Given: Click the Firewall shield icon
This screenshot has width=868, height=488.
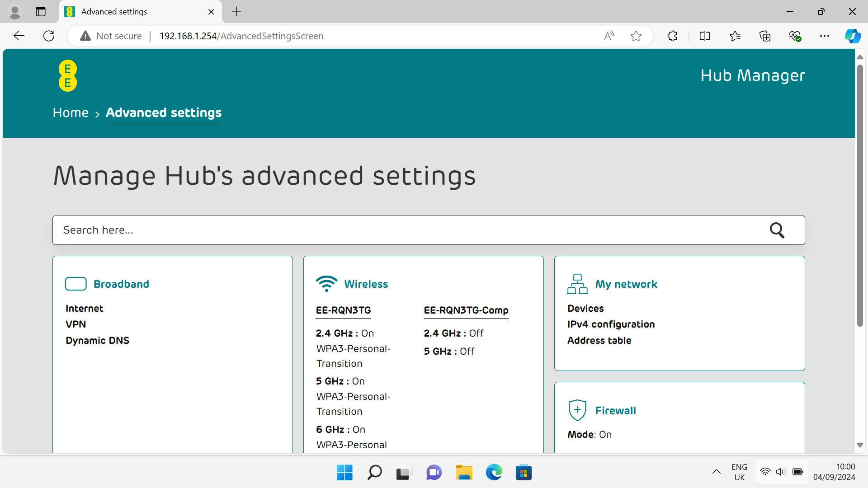Looking at the screenshot, I should click(x=577, y=410).
